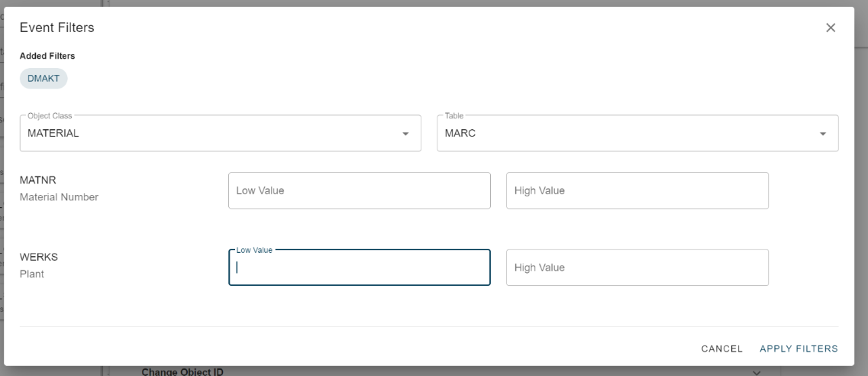This screenshot has height=376, width=868.
Task: Open the Table dropdown showing MARC
Action: [637, 134]
